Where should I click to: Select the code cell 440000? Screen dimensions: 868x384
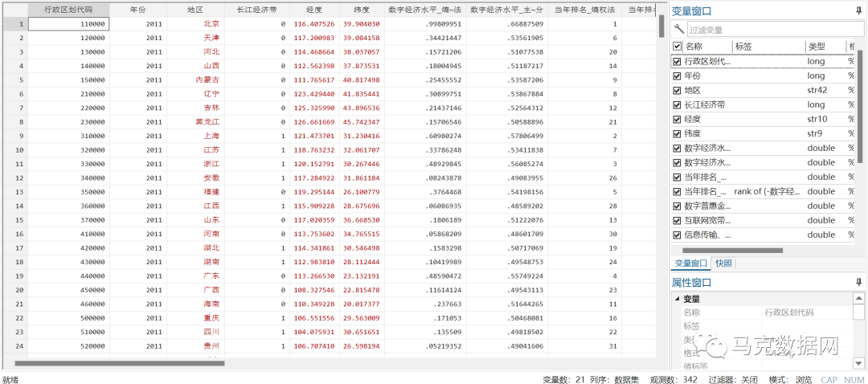(x=68, y=276)
